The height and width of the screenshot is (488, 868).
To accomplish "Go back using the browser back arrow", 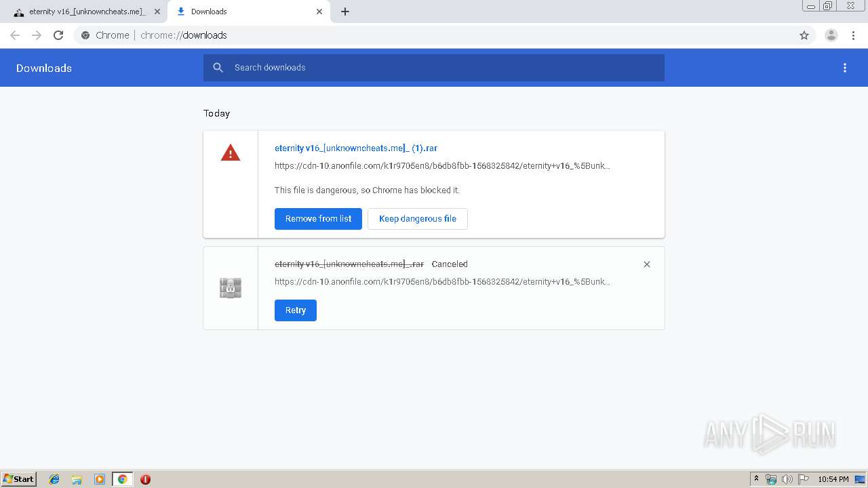I will tap(15, 35).
